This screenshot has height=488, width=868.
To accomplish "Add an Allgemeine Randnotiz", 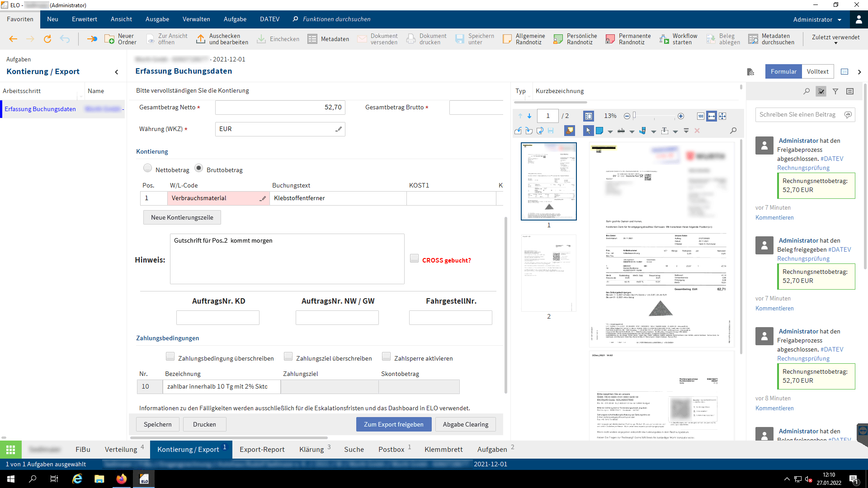I will click(x=524, y=39).
